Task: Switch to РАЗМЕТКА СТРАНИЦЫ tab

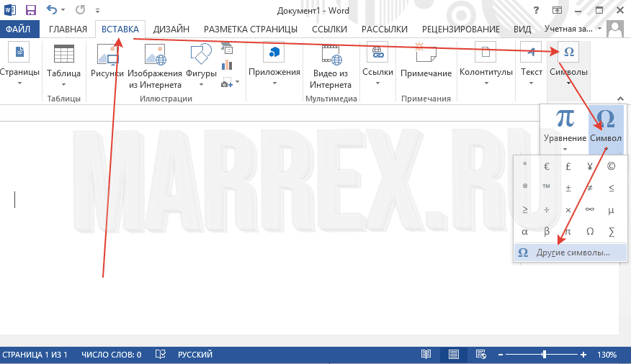Action: click(x=251, y=29)
